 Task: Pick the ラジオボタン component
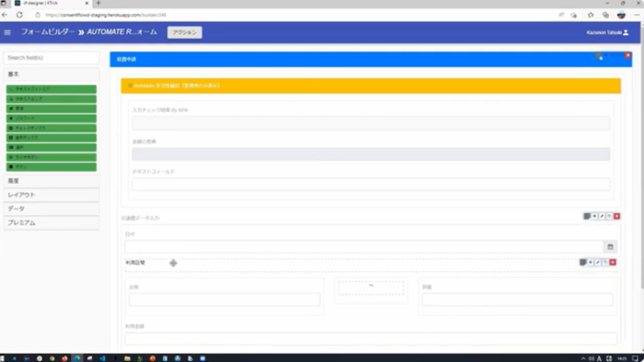[52, 157]
